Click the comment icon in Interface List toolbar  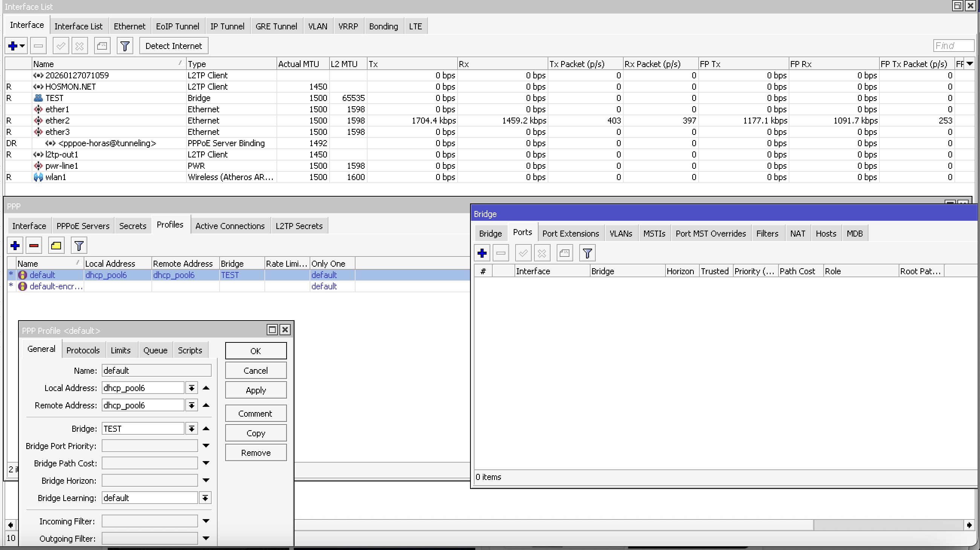tap(102, 46)
